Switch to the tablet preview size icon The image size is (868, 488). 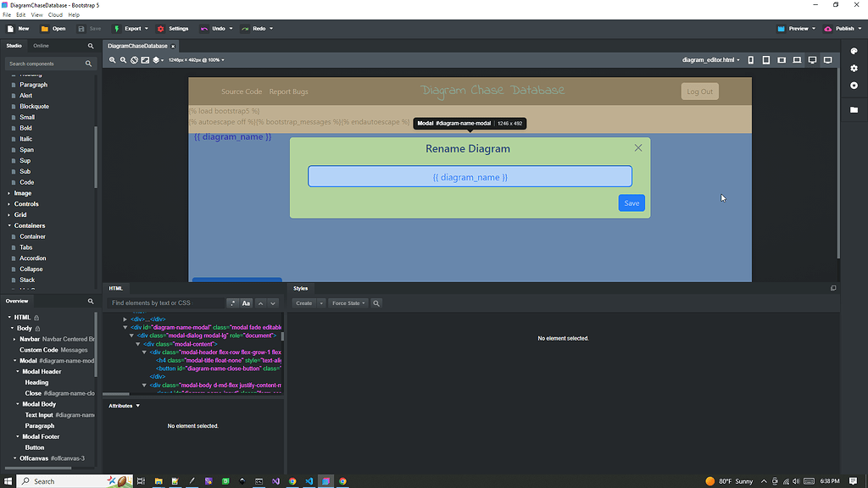766,59
